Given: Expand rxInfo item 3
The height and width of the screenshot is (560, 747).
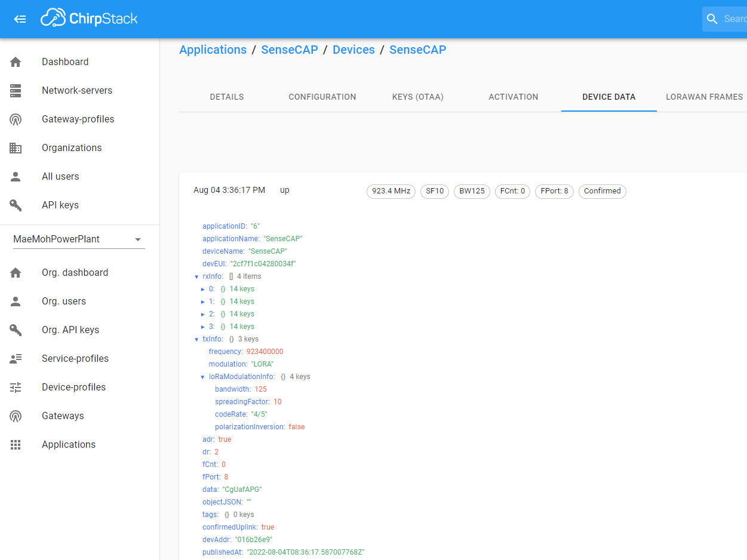Looking at the screenshot, I should pos(203,327).
